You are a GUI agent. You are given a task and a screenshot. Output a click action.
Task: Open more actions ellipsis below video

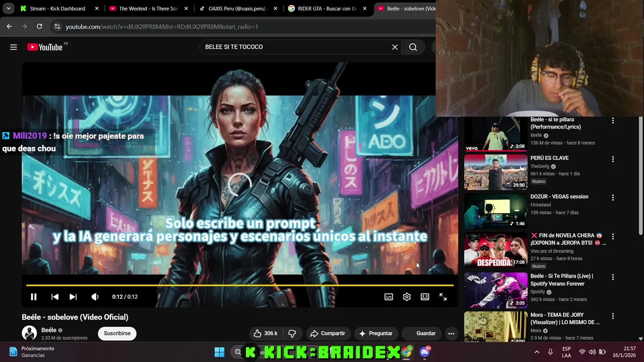(x=451, y=333)
